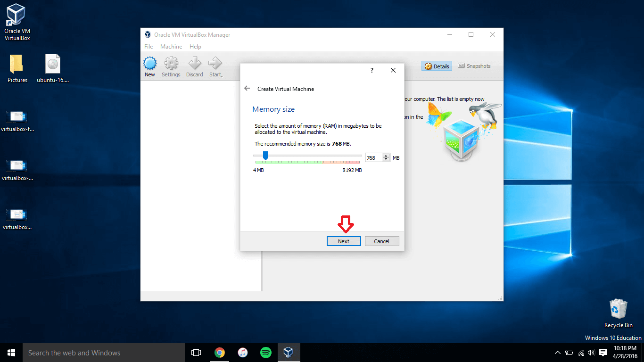Close the Create Virtual Machine dialog

point(393,70)
